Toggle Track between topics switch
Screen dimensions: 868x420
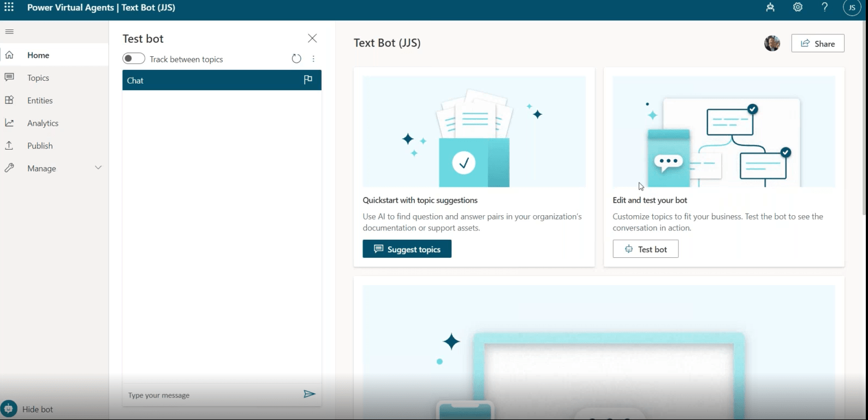coord(134,58)
